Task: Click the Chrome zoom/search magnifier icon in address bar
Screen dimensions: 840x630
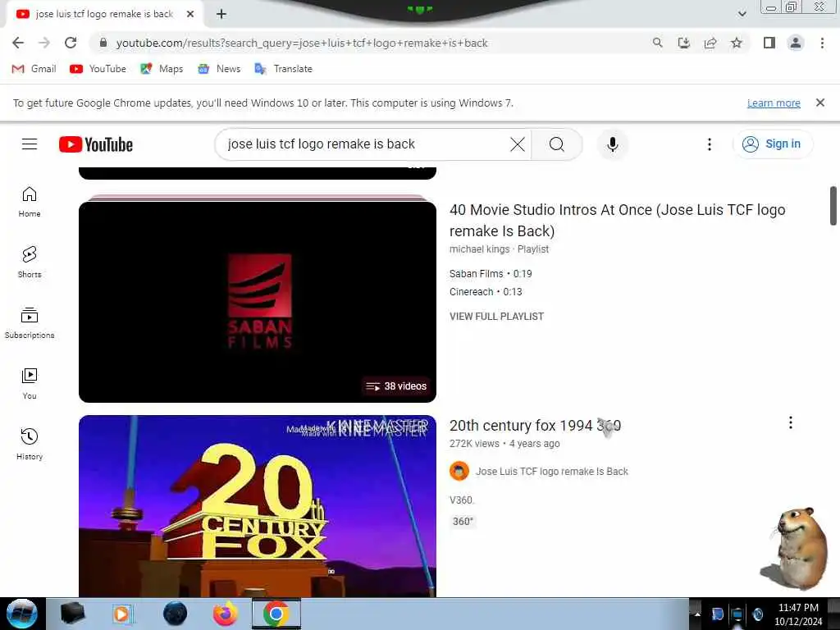Action: [x=657, y=43]
